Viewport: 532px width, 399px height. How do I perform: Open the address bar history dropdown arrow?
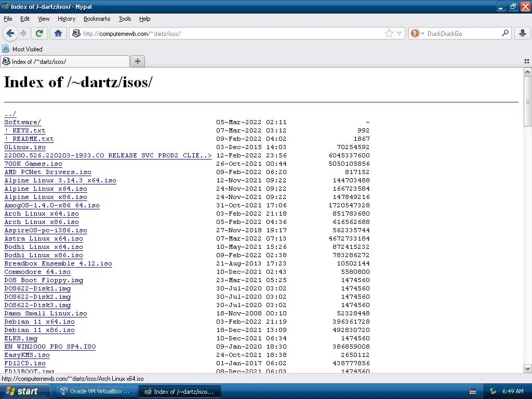(400, 33)
